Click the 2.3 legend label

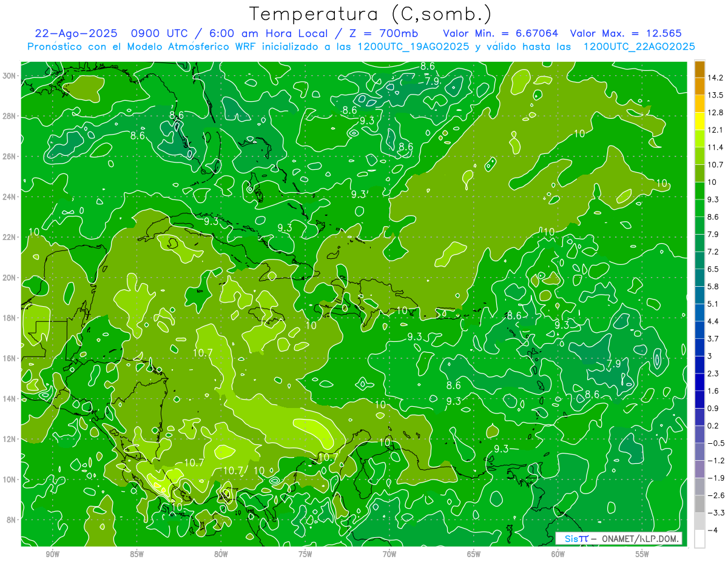[713, 373]
